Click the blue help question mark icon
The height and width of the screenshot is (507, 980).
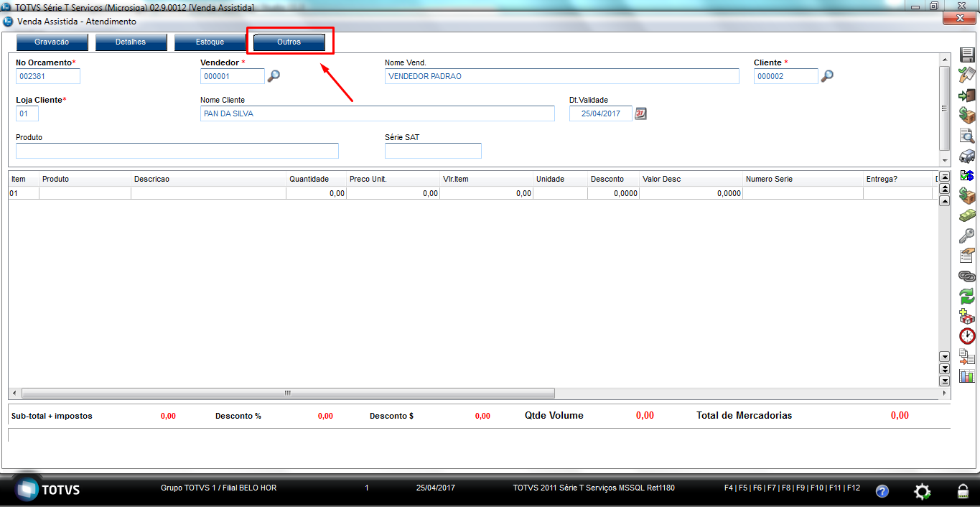point(882,491)
